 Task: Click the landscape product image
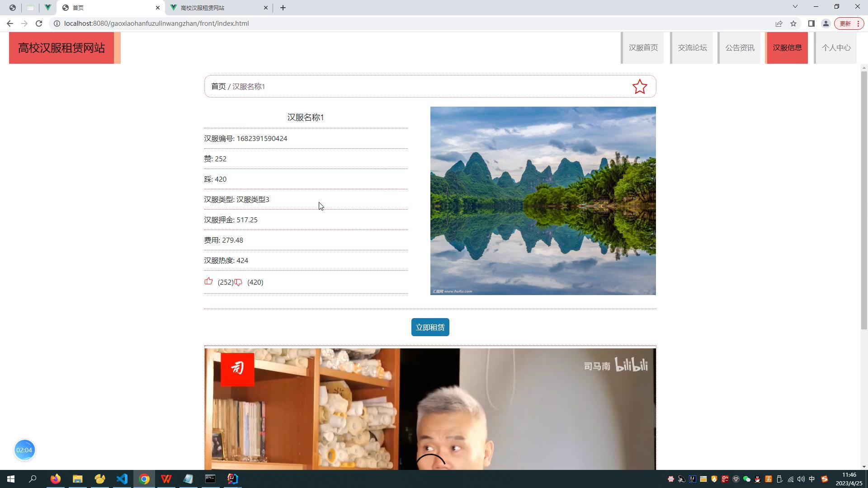(x=543, y=201)
